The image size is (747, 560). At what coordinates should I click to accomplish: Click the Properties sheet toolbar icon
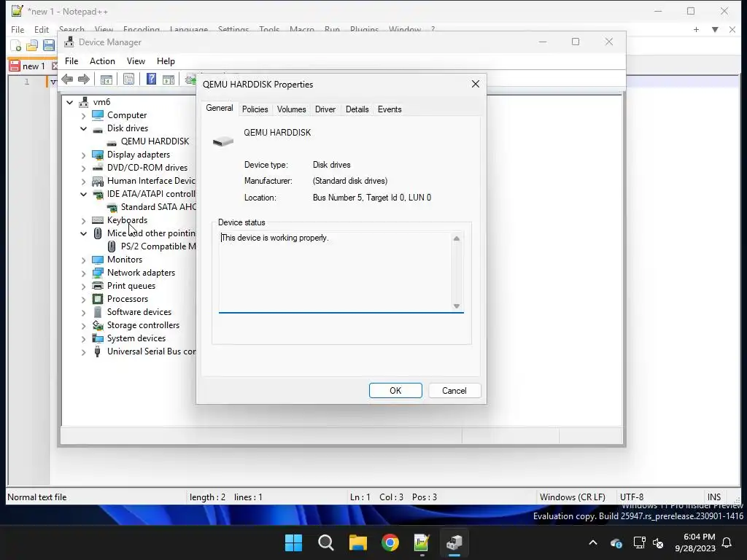tap(128, 79)
